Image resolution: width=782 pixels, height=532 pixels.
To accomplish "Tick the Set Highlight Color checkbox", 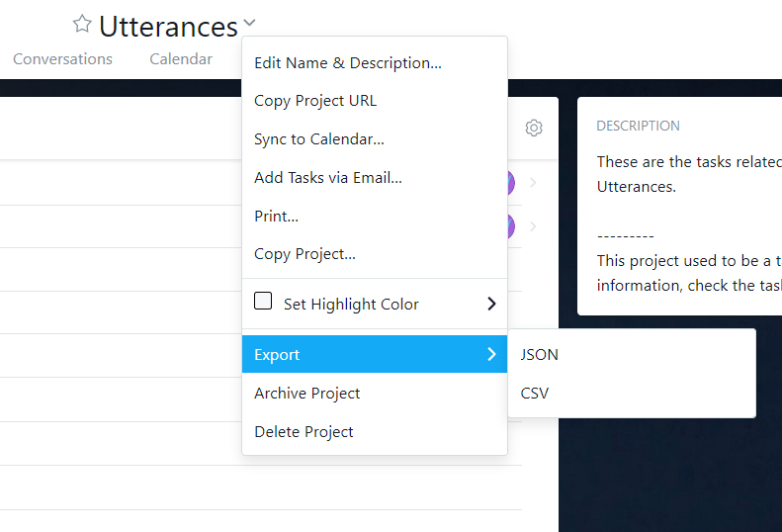I will point(263,302).
